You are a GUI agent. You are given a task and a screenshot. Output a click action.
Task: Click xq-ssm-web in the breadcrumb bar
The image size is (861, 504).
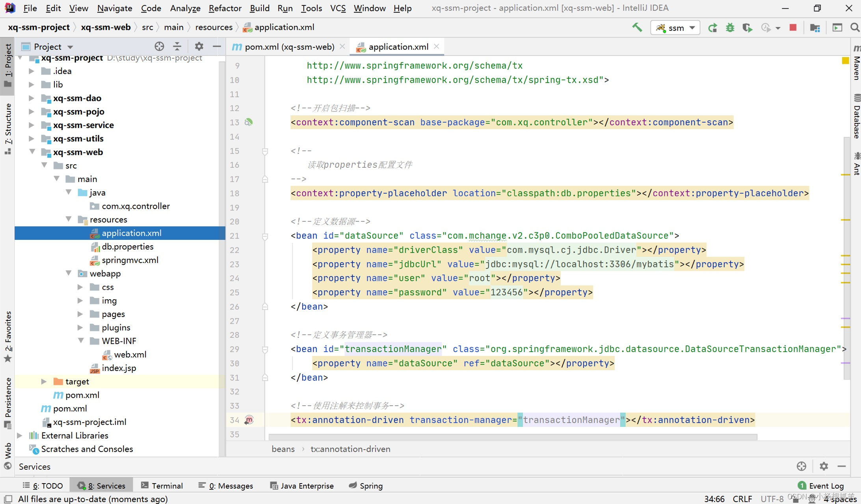tap(106, 27)
